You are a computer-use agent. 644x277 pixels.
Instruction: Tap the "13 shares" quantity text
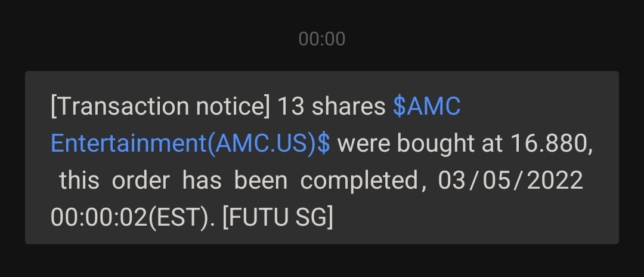coord(332,107)
